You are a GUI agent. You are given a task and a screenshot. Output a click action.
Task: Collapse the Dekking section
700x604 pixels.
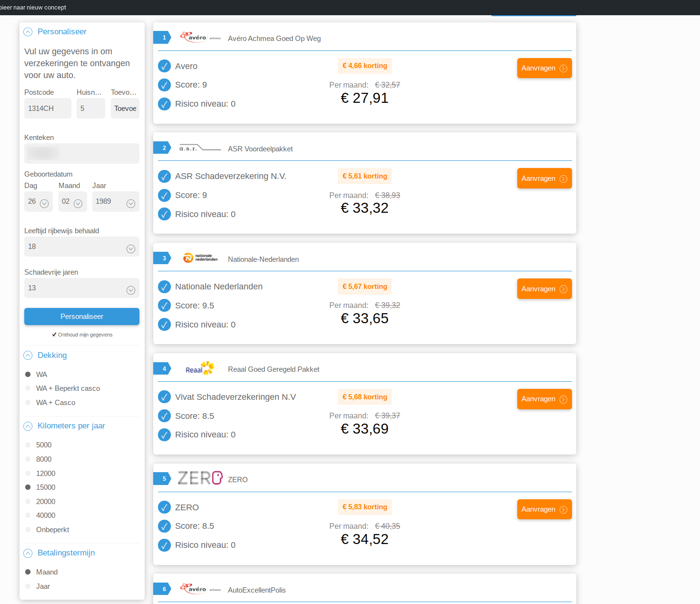pyautogui.click(x=28, y=356)
